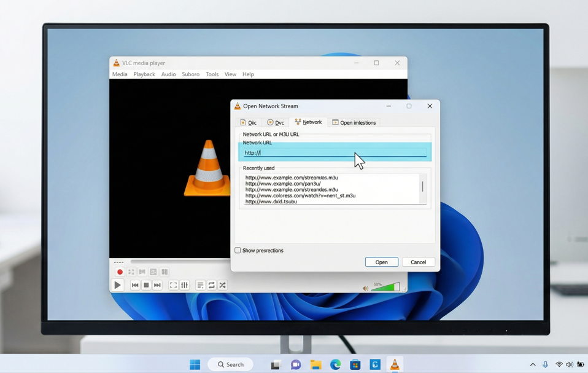Toggle shuffle/random playback
588x373 pixels.
tap(222, 285)
